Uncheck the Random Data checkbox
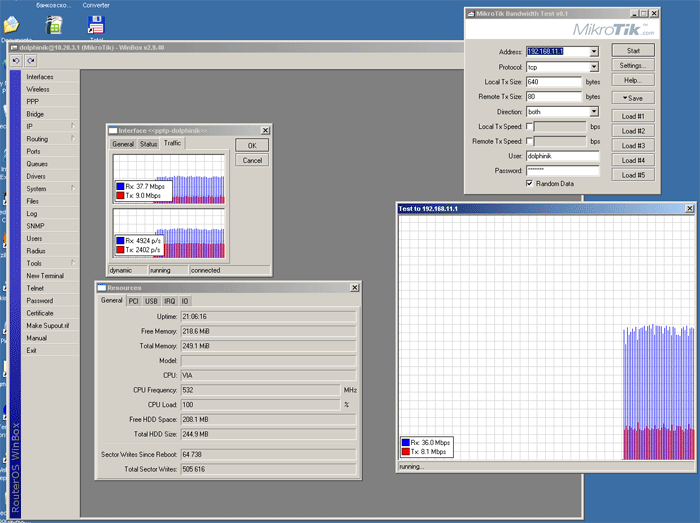The width and height of the screenshot is (700, 523). point(529,183)
